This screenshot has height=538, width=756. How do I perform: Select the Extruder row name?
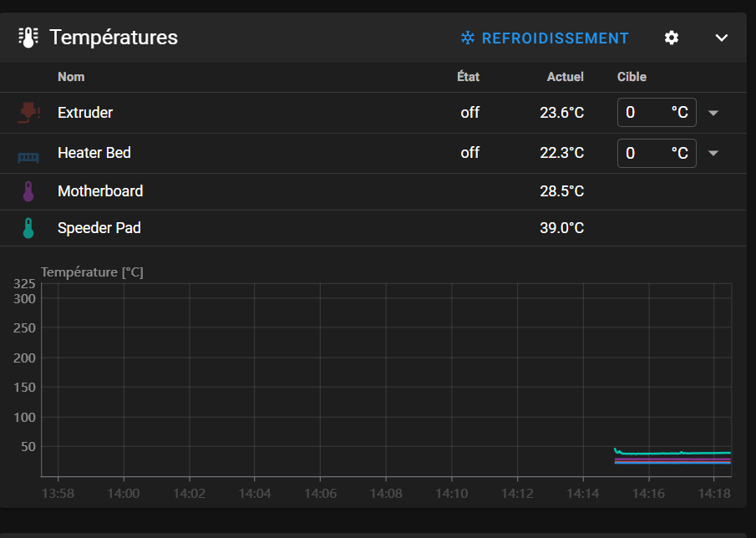pyautogui.click(x=85, y=112)
